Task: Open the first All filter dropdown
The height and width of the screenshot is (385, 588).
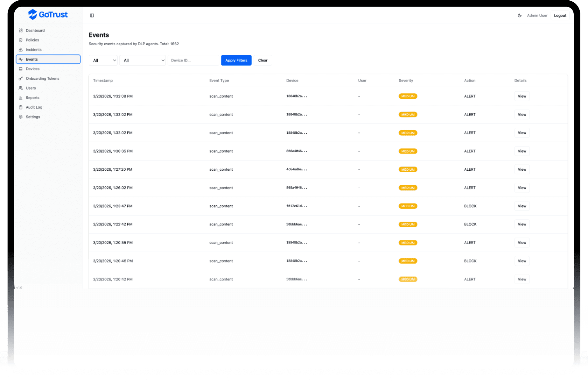Action: pos(103,60)
